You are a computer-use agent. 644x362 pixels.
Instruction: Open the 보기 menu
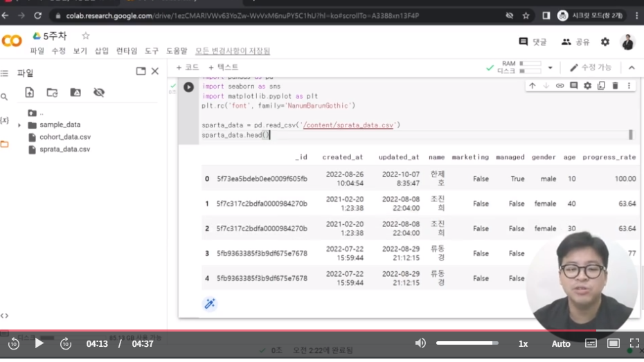(x=80, y=51)
